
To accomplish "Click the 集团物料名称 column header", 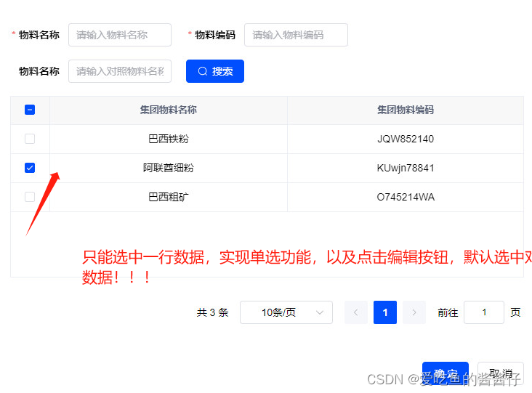I will click(x=169, y=110).
